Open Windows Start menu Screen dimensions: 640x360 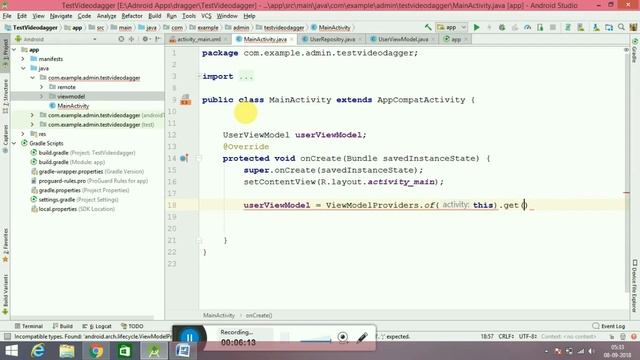tap(11, 351)
